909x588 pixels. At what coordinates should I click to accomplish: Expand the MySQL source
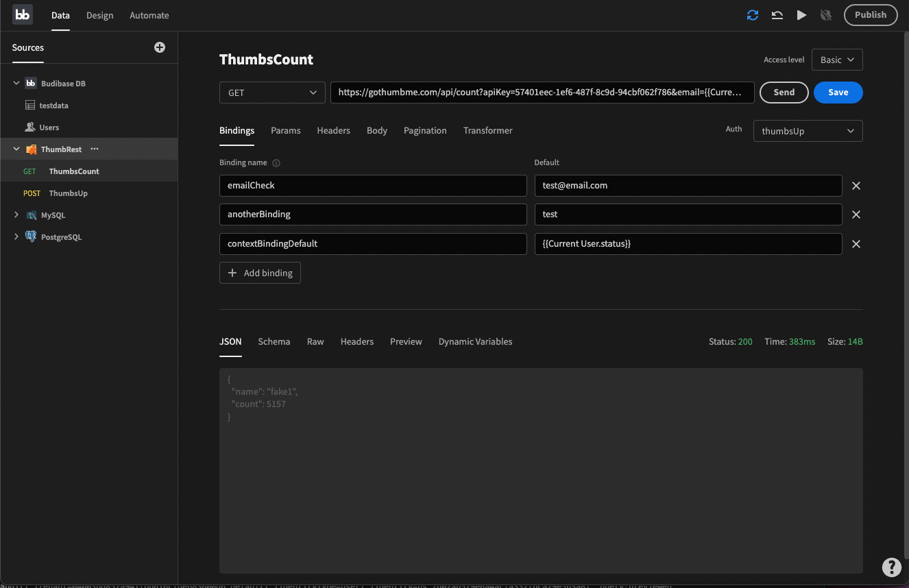tap(16, 215)
